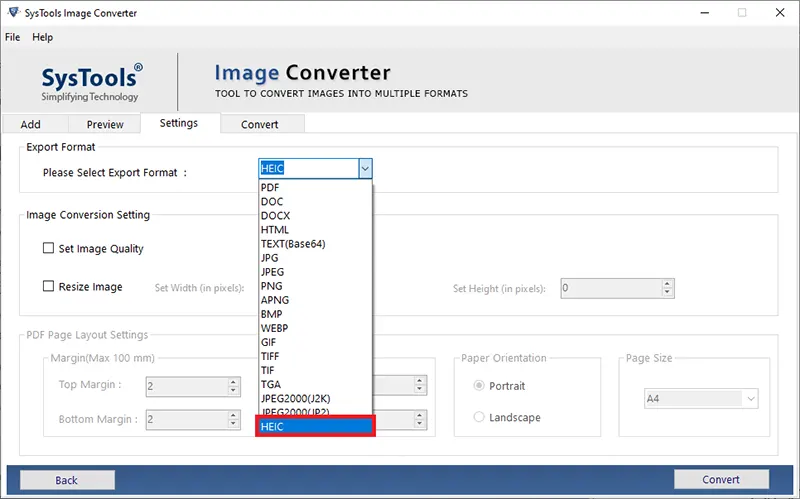This screenshot has width=800, height=499.
Task: Choose BMP export format
Action: (315, 314)
